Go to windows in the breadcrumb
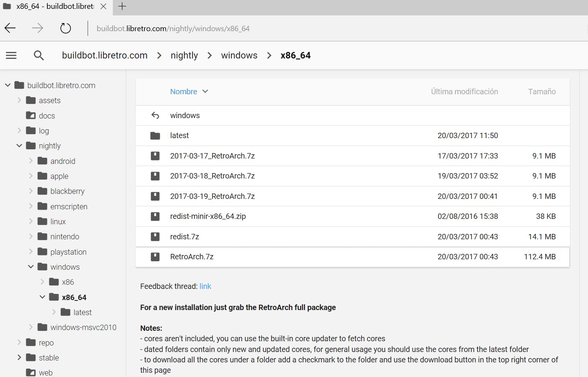This screenshot has width=588, height=377. (239, 55)
